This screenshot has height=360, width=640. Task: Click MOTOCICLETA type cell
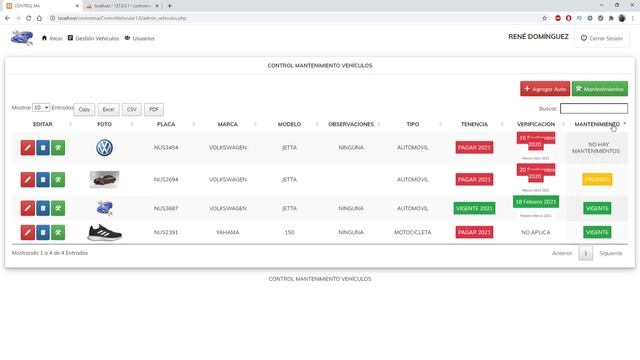(413, 232)
